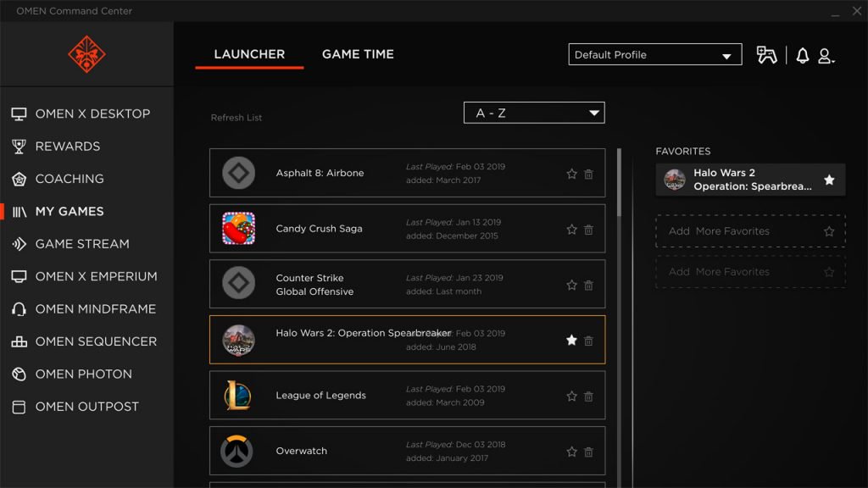Open notifications bell
Image resolution: width=868 pixels, height=488 pixels.
(x=802, y=55)
